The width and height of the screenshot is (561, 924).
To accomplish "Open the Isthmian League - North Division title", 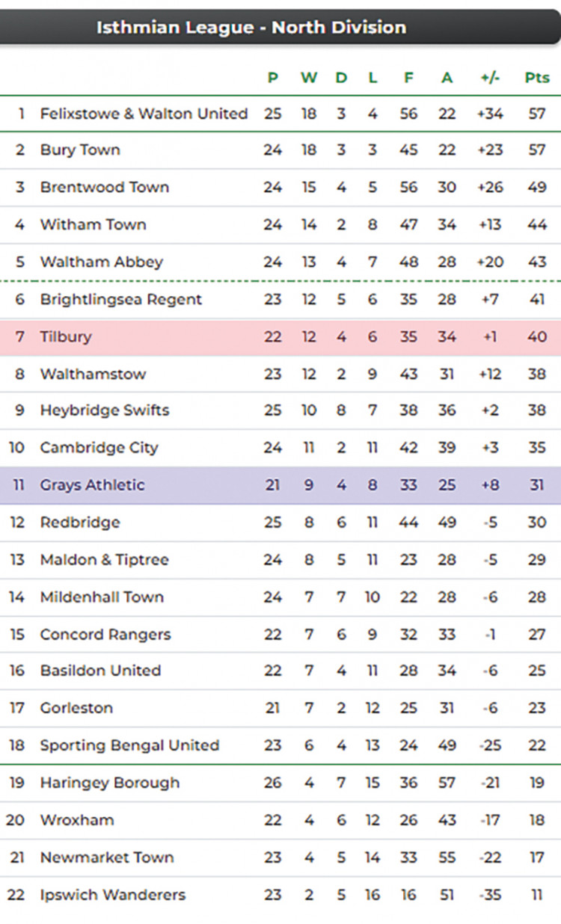I will 251,28.
